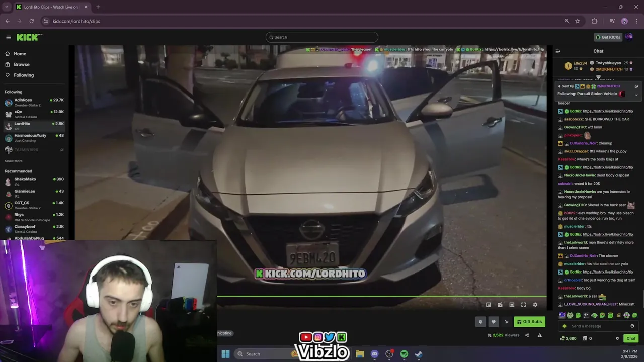Bookmark this page with star
This screenshot has width=644, height=362.
tap(578, 21)
